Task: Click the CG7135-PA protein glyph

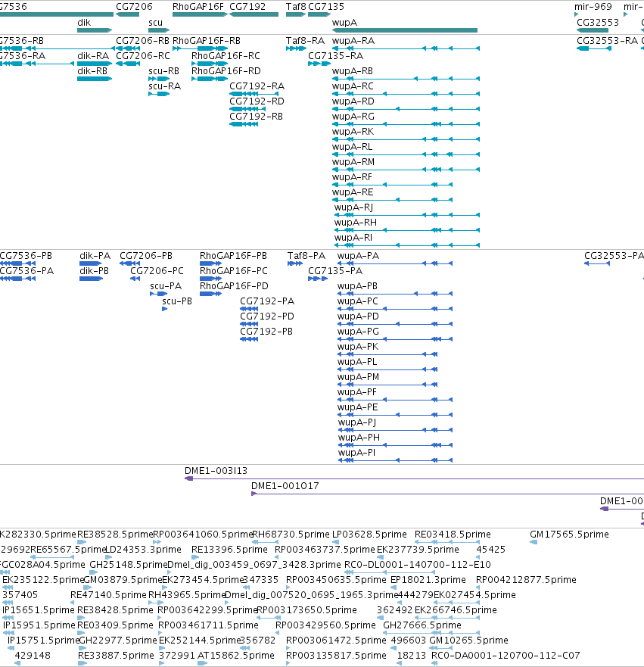Action: point(318,279)
